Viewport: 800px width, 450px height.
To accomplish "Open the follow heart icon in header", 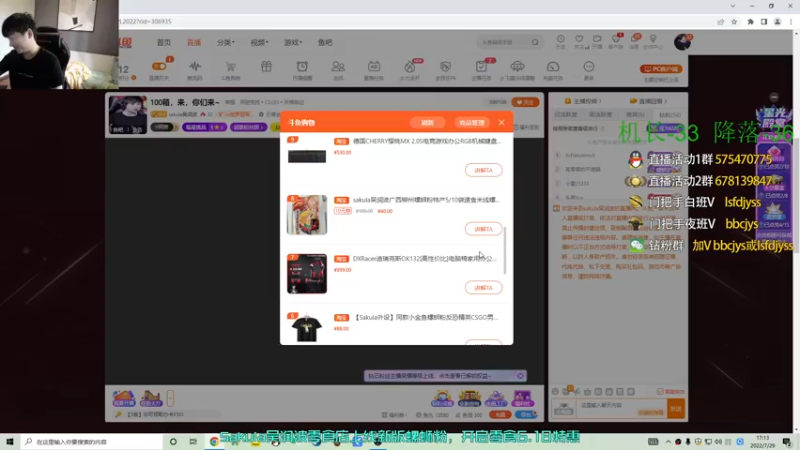I will pyautogui.click(x=579, y=39).
